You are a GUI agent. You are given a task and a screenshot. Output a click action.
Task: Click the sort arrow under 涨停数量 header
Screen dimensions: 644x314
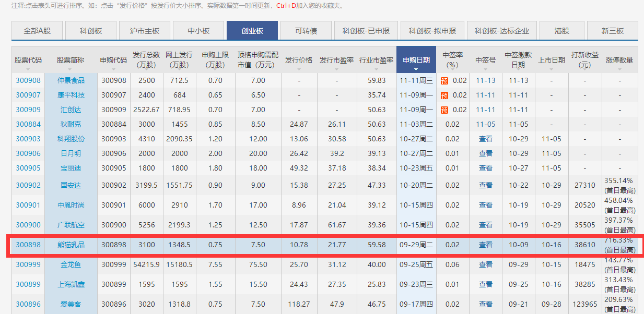point(619,69)
